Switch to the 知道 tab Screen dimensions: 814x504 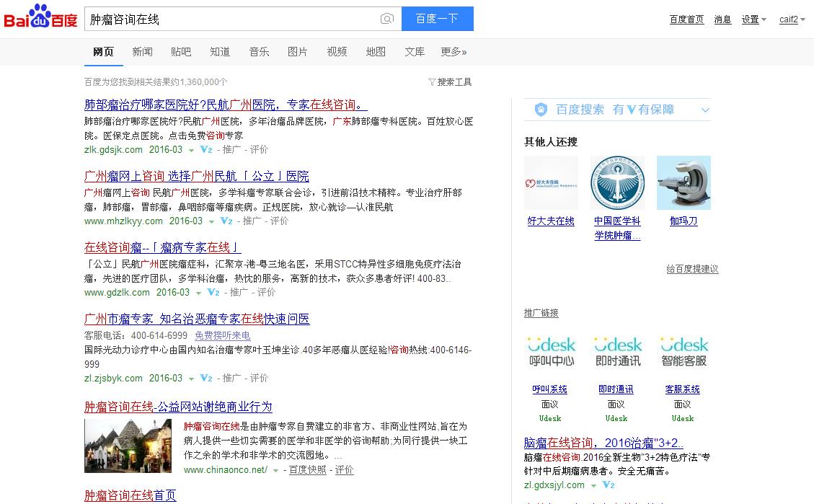click(220, 51)
